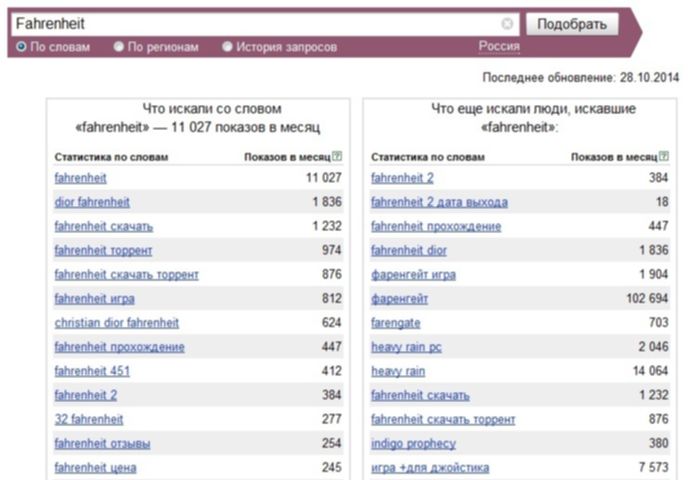Click heading 'Что искали со словом'
This screenshot has height=480, width=688.
pos(212,109)
